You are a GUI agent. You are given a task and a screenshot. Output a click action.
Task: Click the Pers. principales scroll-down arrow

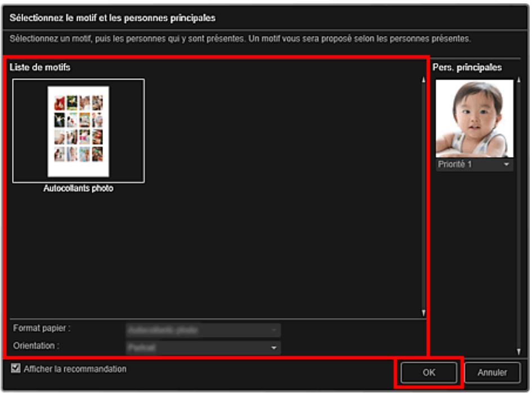[x=518, y=352]
